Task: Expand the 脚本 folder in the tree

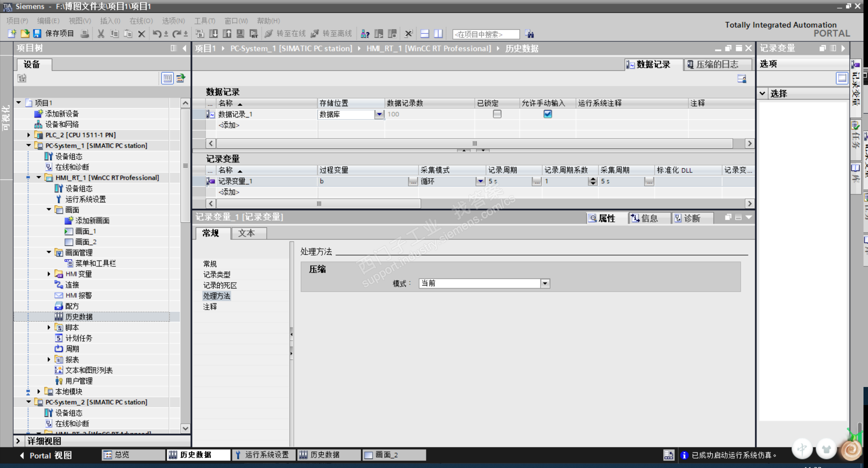Action: (49, 327)
